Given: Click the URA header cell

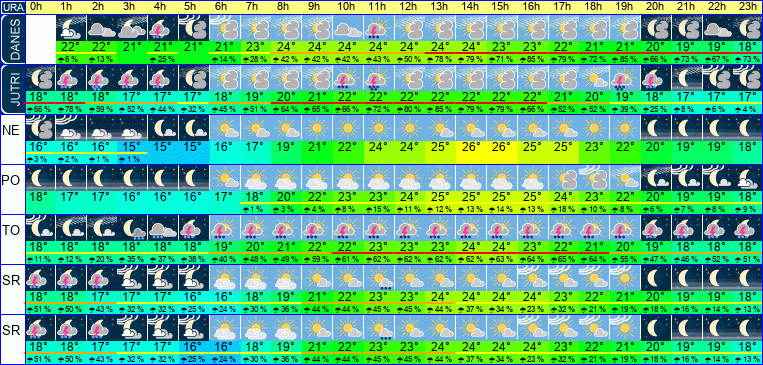Looking at the screenshot, I should [x=12, y=7].
